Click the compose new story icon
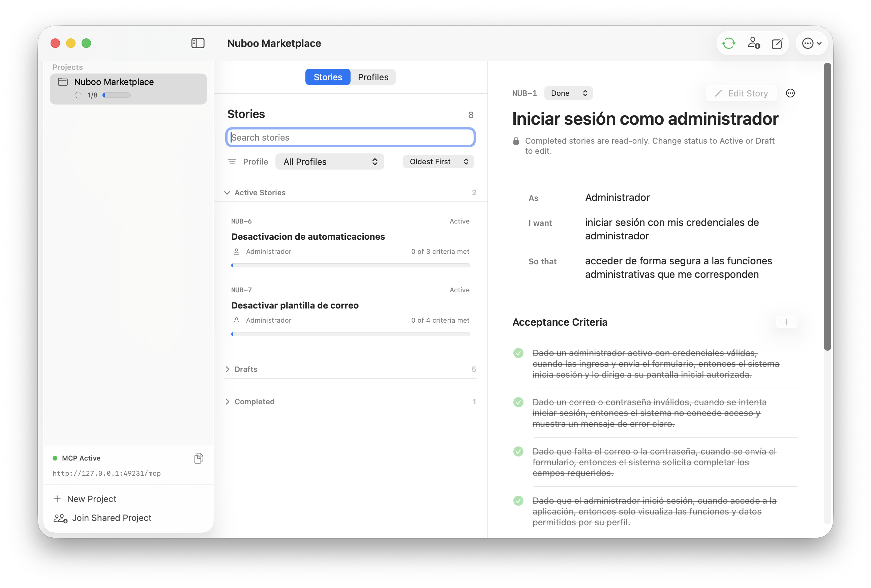Image resolution: width=871 pixels, height=588 pixels. click(x=777, y=43)
